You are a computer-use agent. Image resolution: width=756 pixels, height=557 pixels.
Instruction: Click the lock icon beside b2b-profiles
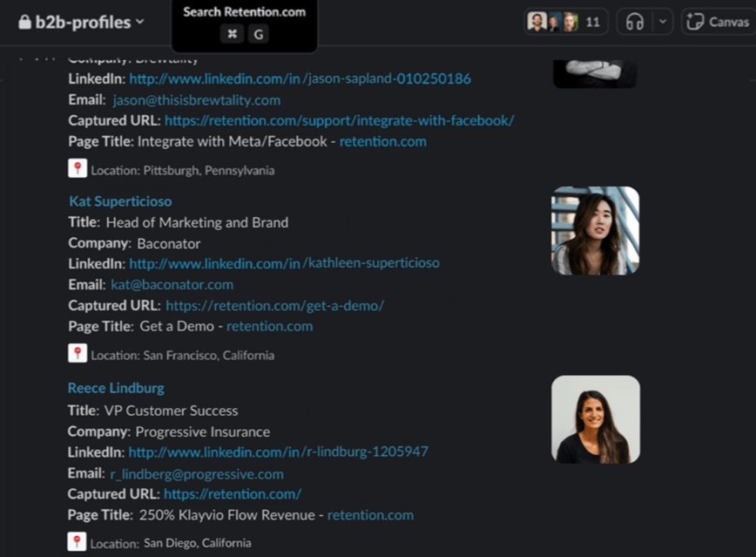[24, 22]
